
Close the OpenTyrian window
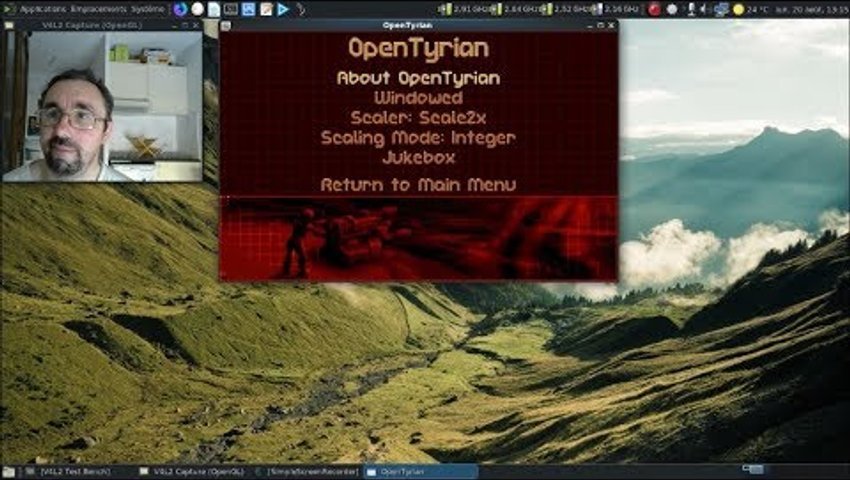[611, 25]
